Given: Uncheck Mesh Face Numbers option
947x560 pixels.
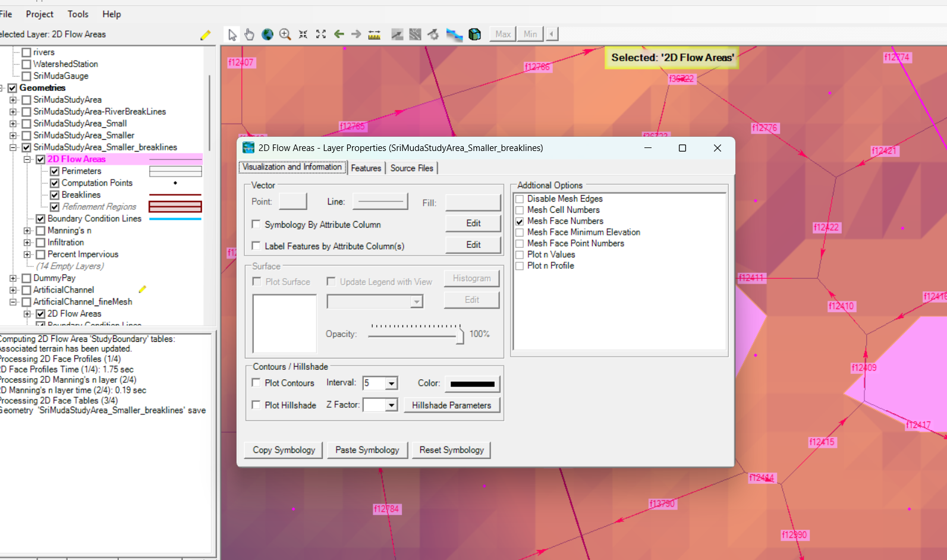Looking at the screenshot, I should 520,221.
